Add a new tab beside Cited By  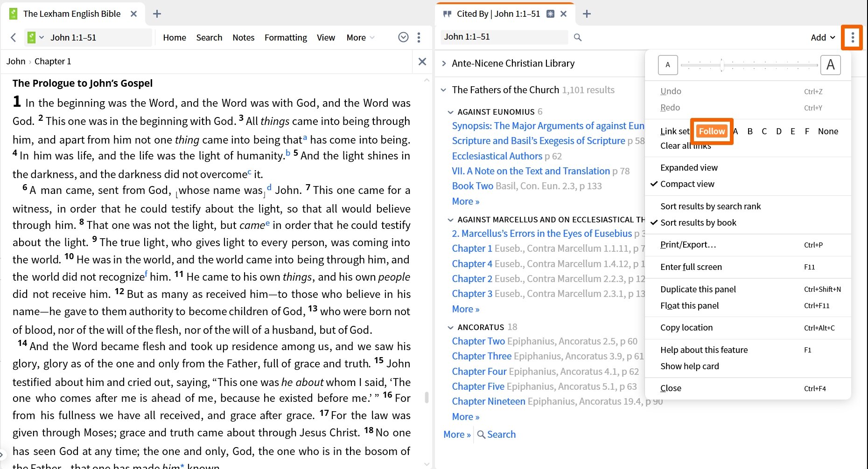coord(587,14)
